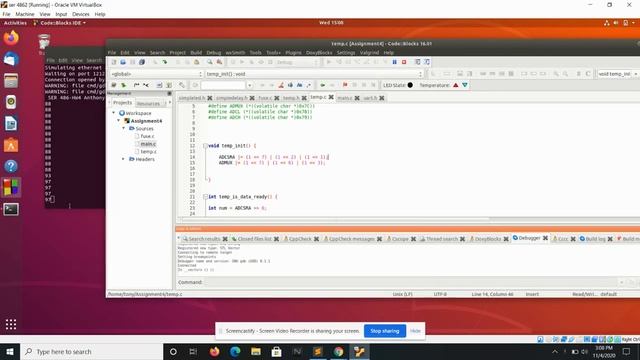Click the search text input in toolbar
The image size is (640, 360).
pyautogui.click(x=224, y=85)
